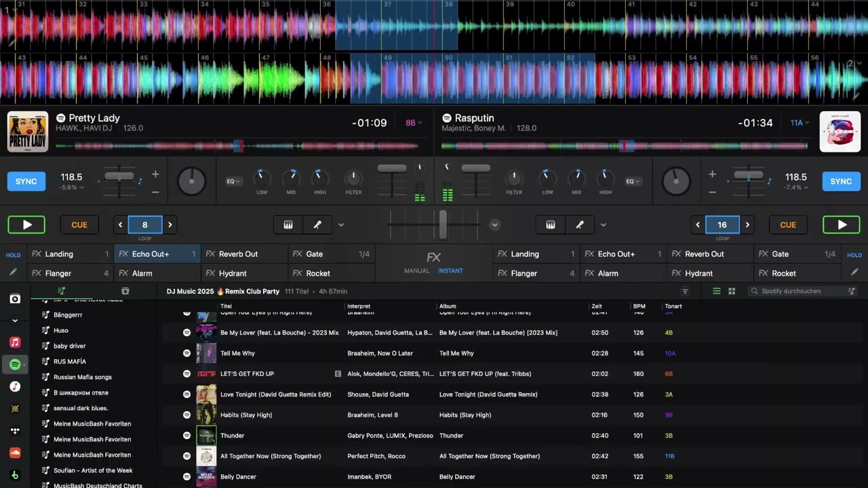868x488 pixels.
Task: Open the right deck EQ dropdown
Action: coord(633,182)
